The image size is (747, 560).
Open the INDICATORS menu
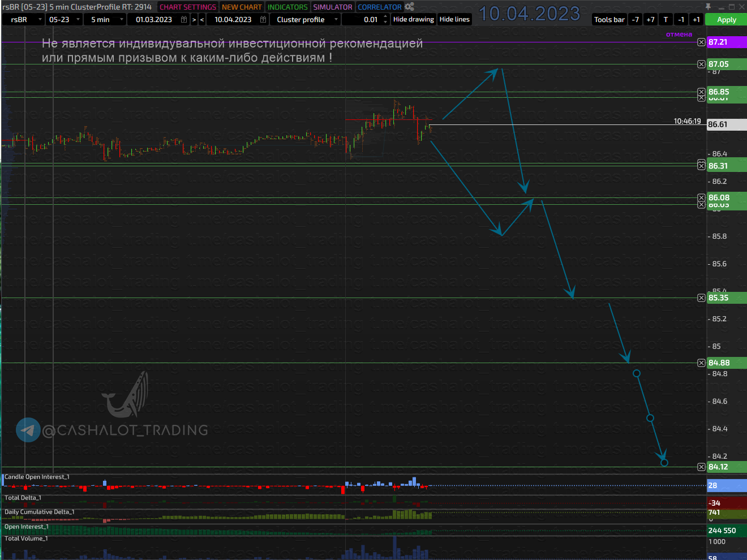pyautogui.click(x=287, y=7)
